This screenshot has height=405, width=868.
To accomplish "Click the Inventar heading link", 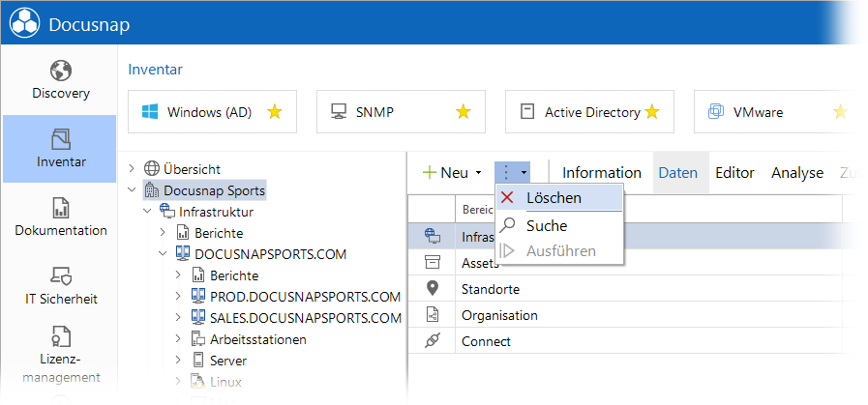I will [x=156, y=70].
